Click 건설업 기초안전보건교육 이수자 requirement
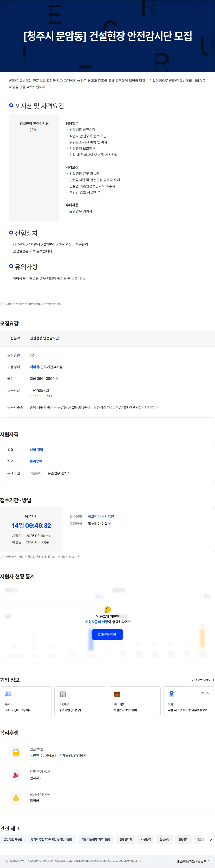 92,186
